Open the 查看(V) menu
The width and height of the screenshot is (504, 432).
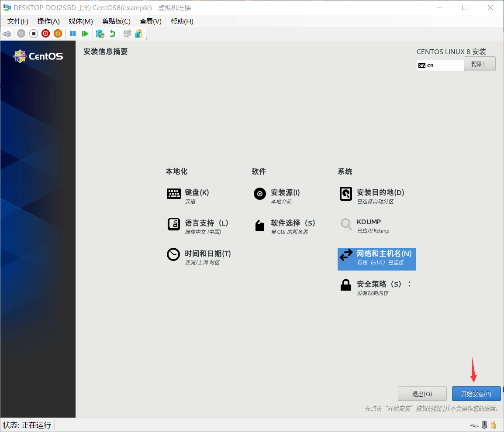pos(150,21)
